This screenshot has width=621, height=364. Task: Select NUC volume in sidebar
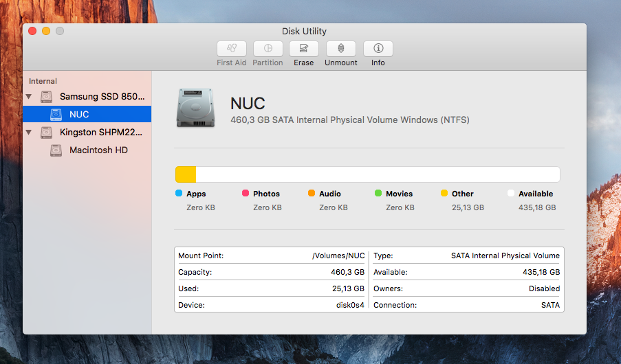(x=79, y=115)
